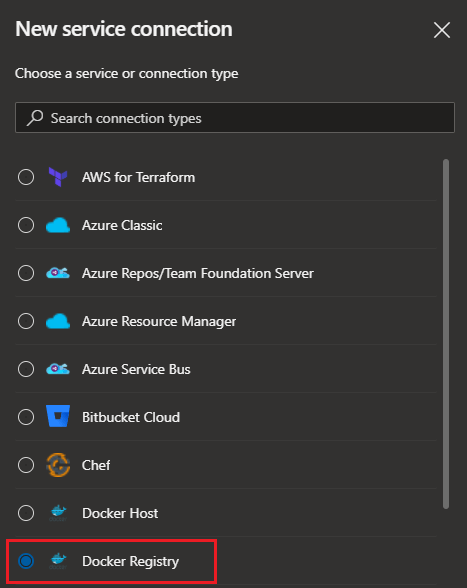Click the Azure Classic cloud icon
The height and width of the screenshot is (588, 467).
tap(58, 225)
